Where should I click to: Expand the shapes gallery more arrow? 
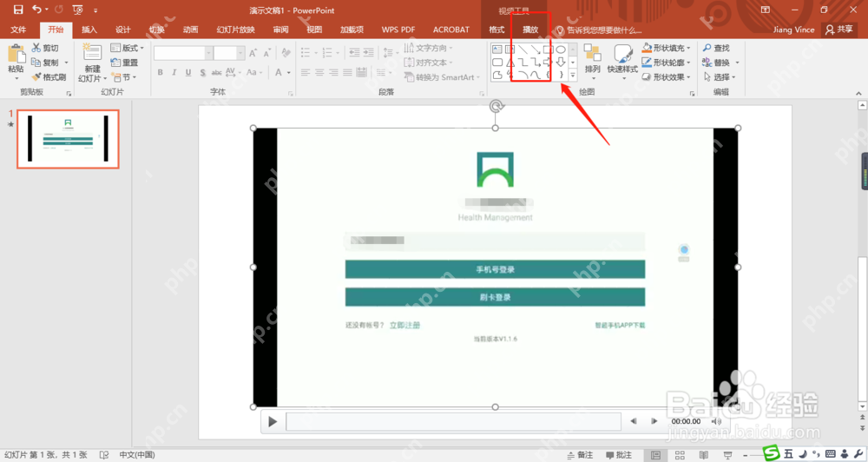(573, 76)
